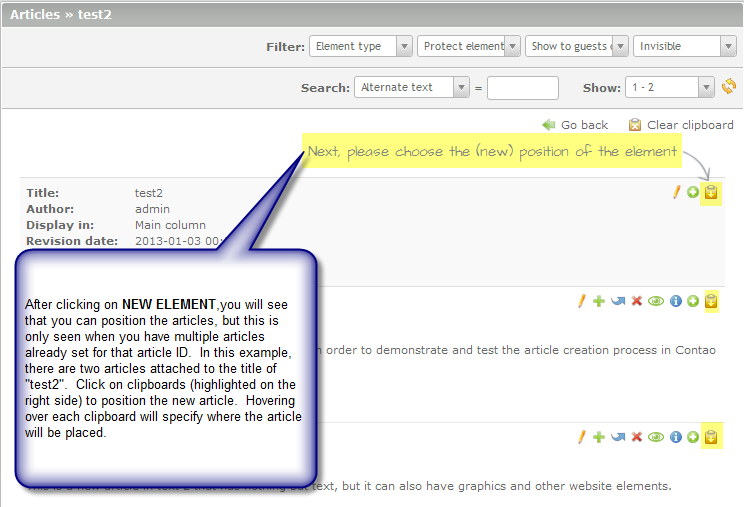Open the Show 1 - 2 records dropdown
The height and width of the screenshot is (507, 744).
(670, 87)
